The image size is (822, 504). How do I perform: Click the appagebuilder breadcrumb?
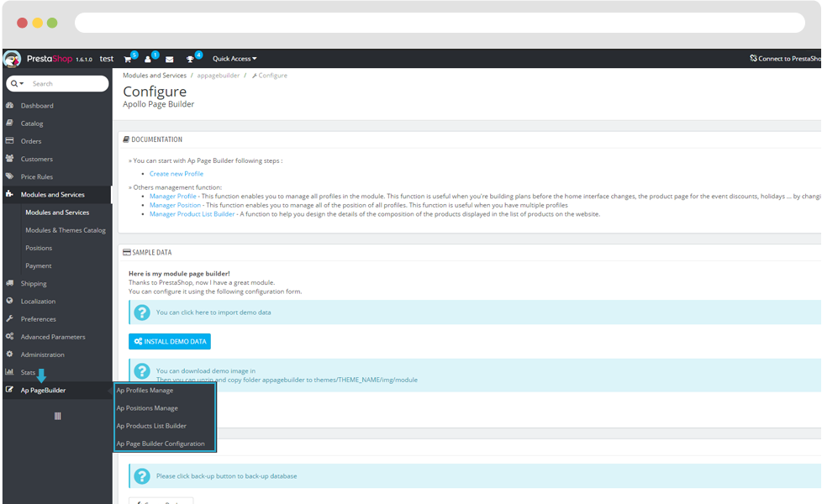pyautogui.click(x=218, y=76)
